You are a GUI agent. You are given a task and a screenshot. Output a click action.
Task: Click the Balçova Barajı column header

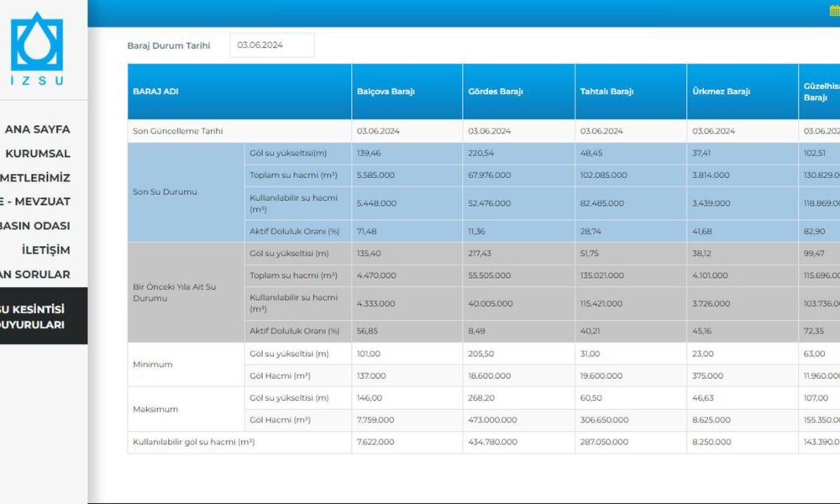pos(386,92)
